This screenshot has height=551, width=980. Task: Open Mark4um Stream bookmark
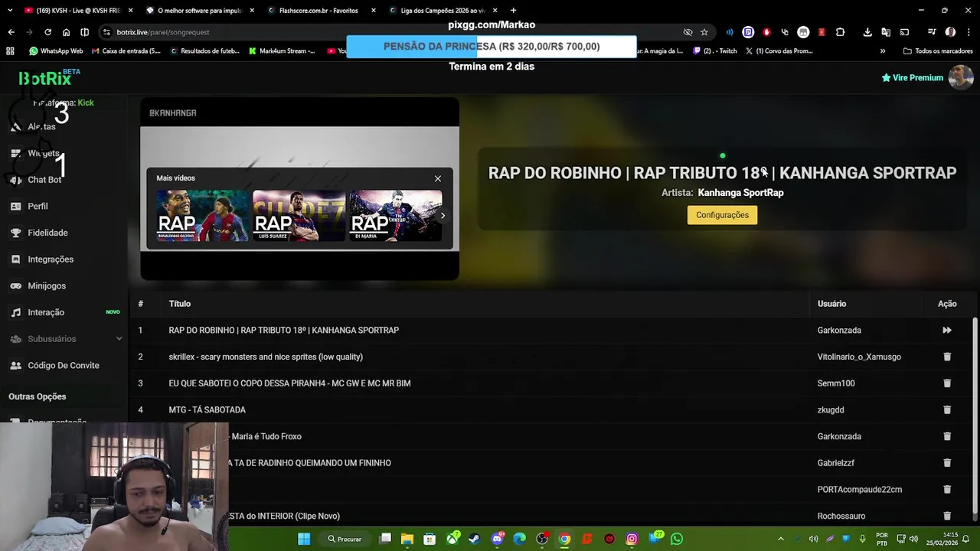pos(282,51)
